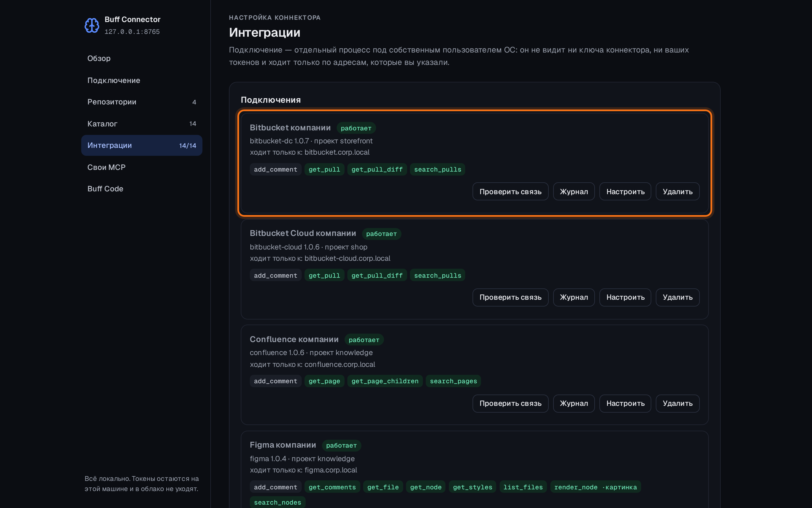
Task: Click Настроить on the Confluence card
Action: pyautogui.click(x=625, y=404)
